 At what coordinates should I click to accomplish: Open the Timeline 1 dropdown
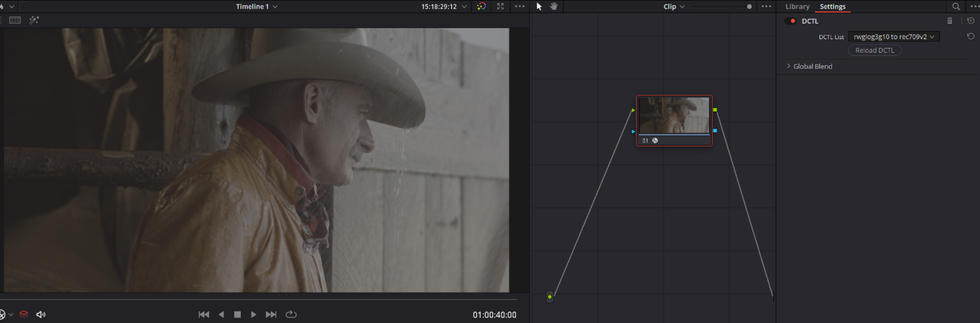257,6
